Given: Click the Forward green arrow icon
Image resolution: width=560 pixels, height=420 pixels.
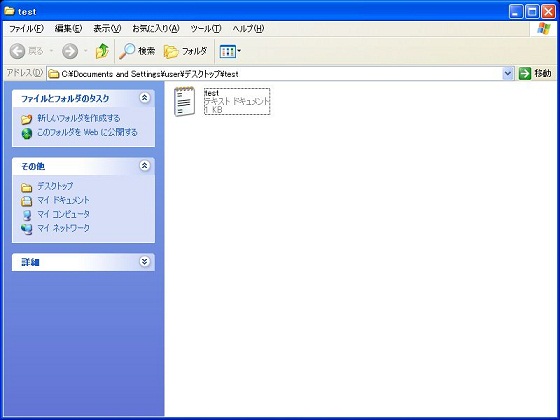Looking at the screenshot, I should pyautogui.click(x=70, y=51).
